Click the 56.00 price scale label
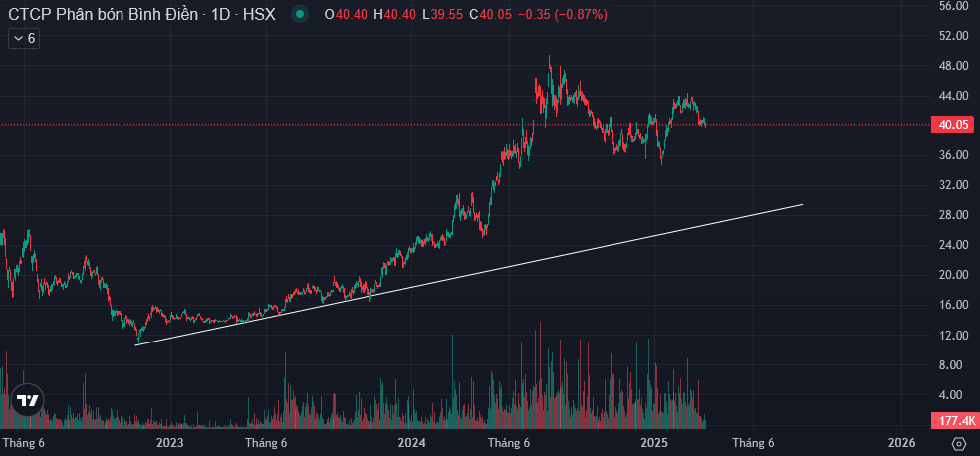The width and height of the screenshot is (980, 456). pyautogui.click(x=953, y=6)
